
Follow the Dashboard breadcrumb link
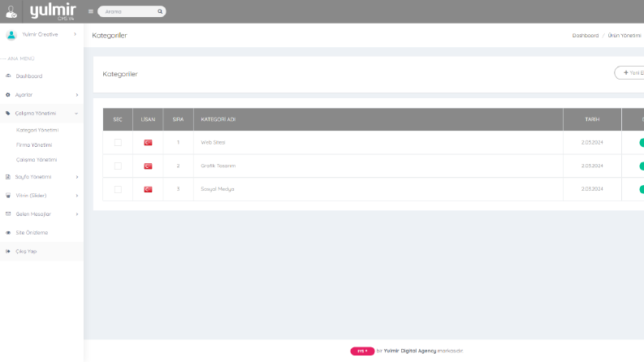pyautogui.click(x=586, y=36)
